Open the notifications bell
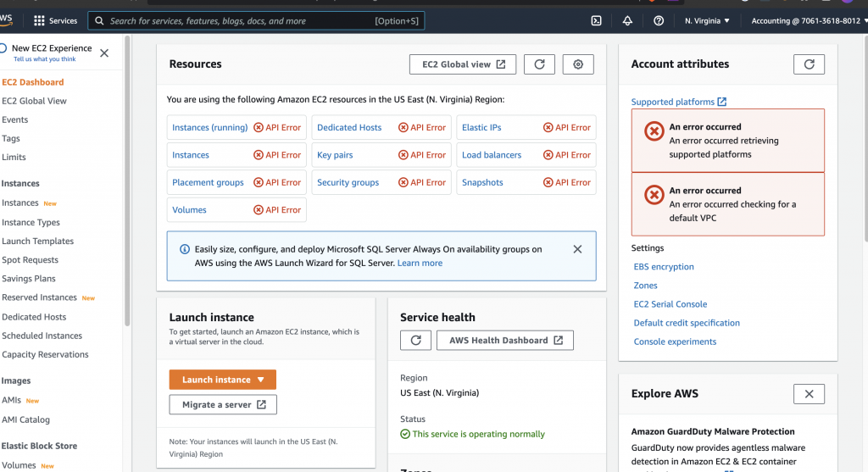The image size is (868, 472). click(627, 20)
